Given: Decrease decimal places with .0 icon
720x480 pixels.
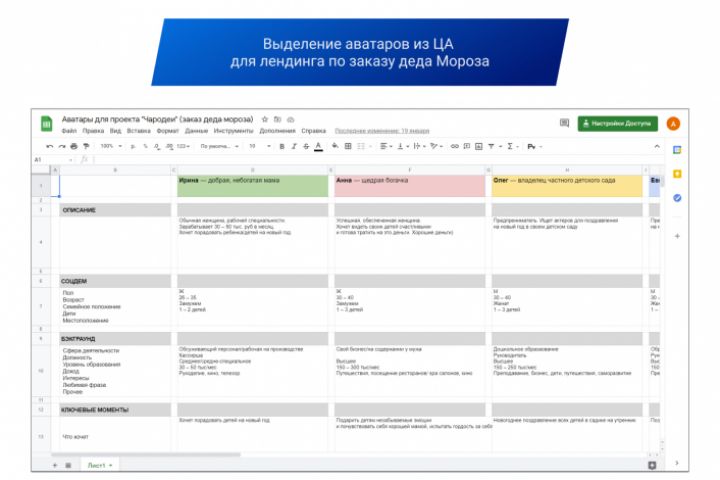Looking at the screenshot, I should (x=157, y=147).
